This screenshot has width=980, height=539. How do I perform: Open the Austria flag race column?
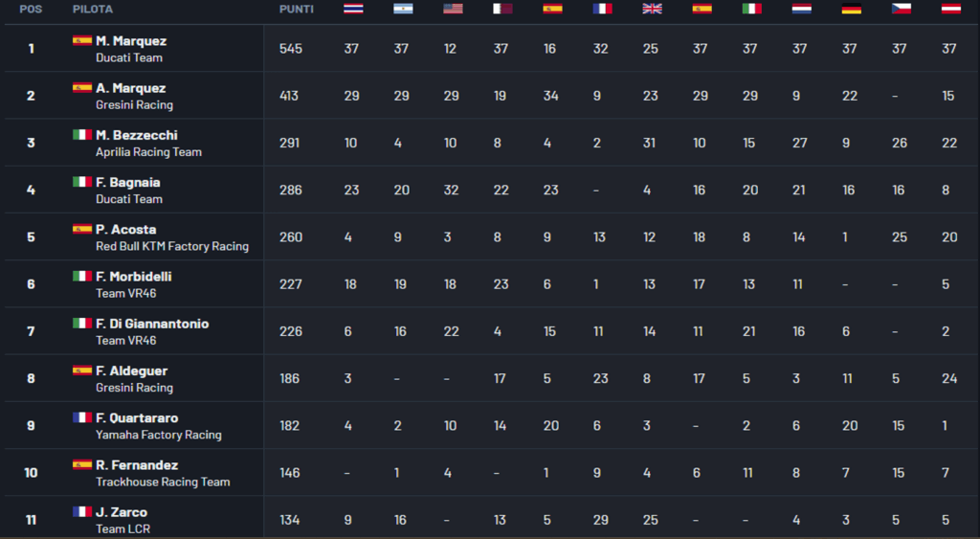pyautogui.click(x=950, y=9)
